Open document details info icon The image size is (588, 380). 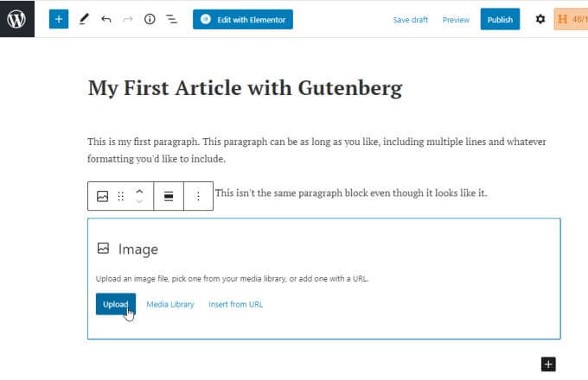click(150, 19)
